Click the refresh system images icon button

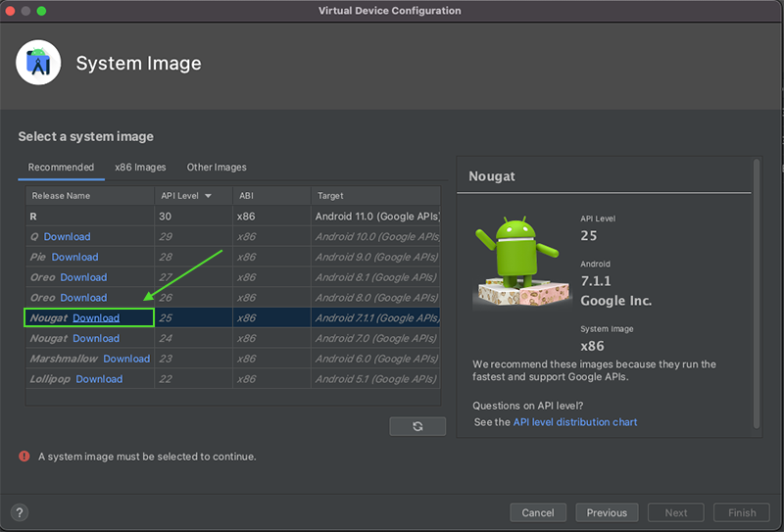click(417, 426)
